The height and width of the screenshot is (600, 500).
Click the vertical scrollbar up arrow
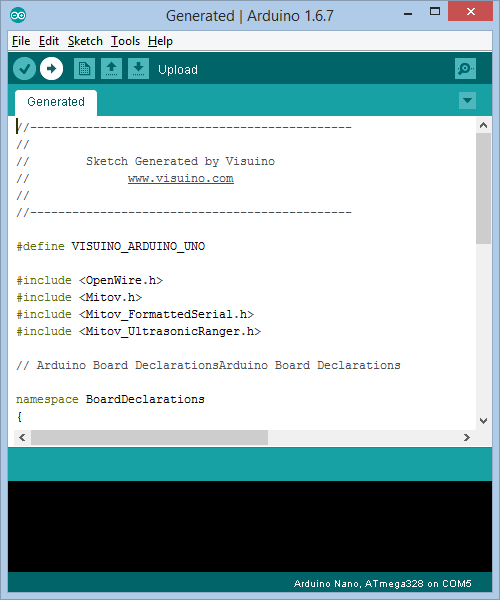click(x=484, y=125)
